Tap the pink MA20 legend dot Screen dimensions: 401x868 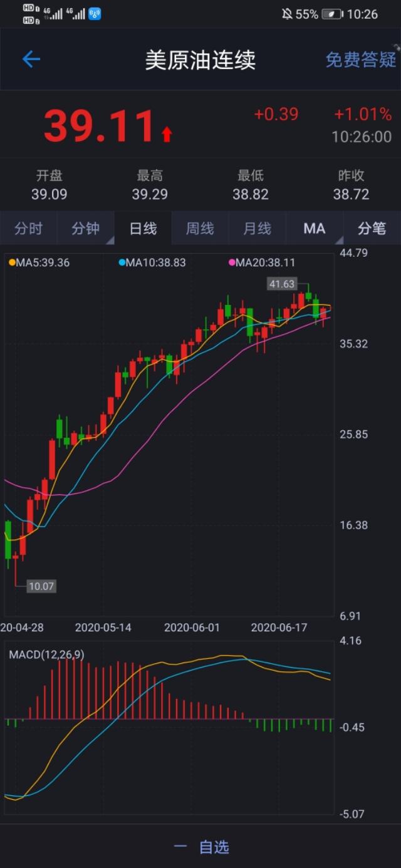point(232,263)
